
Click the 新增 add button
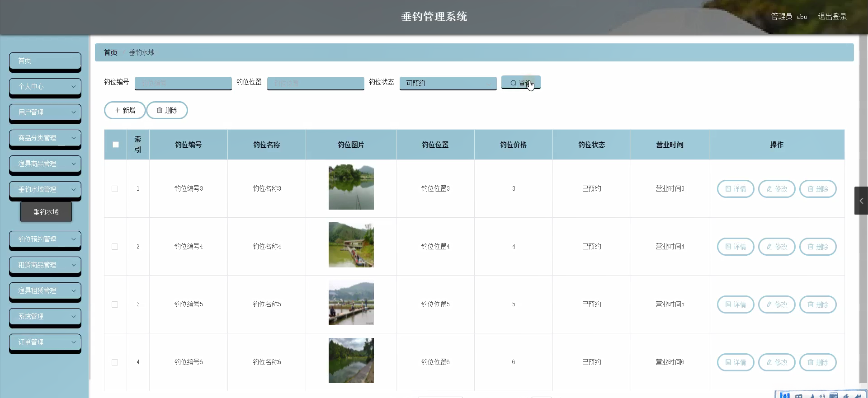[125, 110]
